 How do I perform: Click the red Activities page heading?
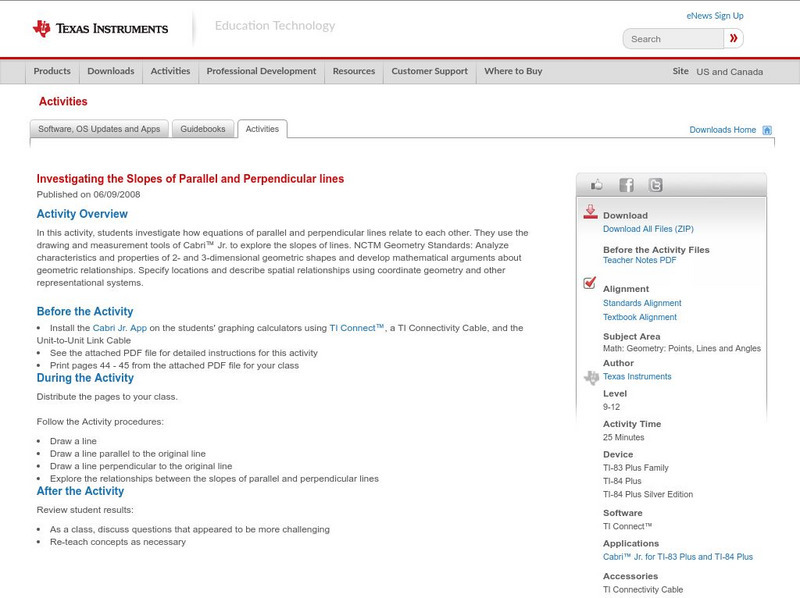[63, 102]
